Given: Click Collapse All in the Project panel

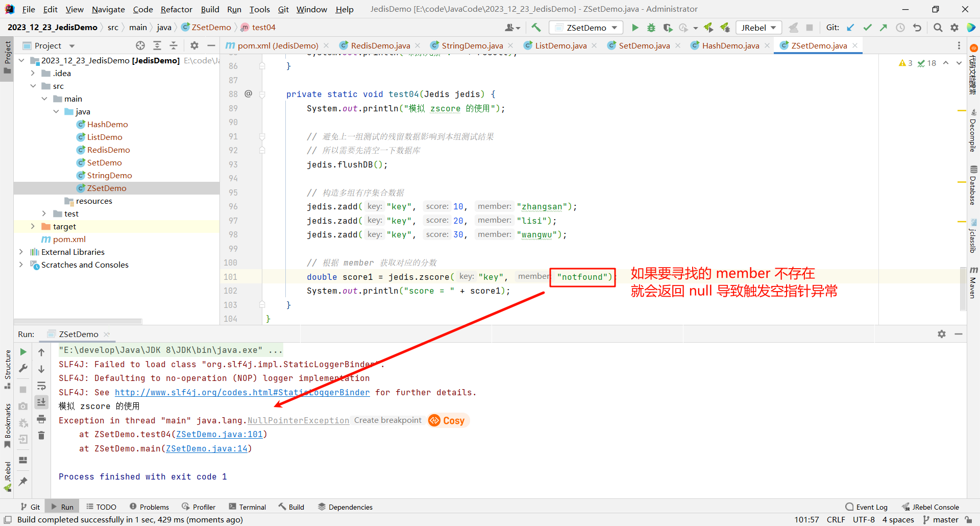Looking at the screenshot, I should pyautogui.click(x=174, y=45).
